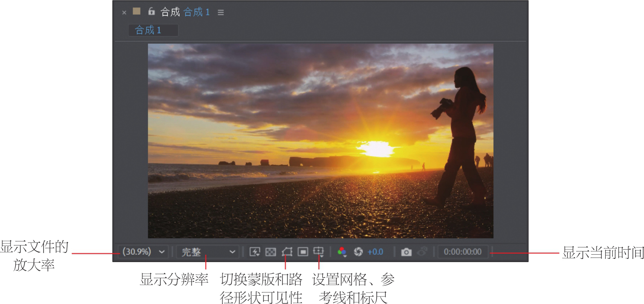Open the RGB channel display icon

coord(342,251)
